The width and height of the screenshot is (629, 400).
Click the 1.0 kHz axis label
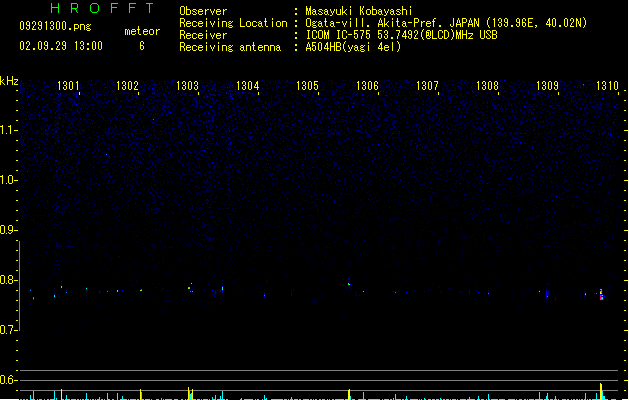[8, 180]
